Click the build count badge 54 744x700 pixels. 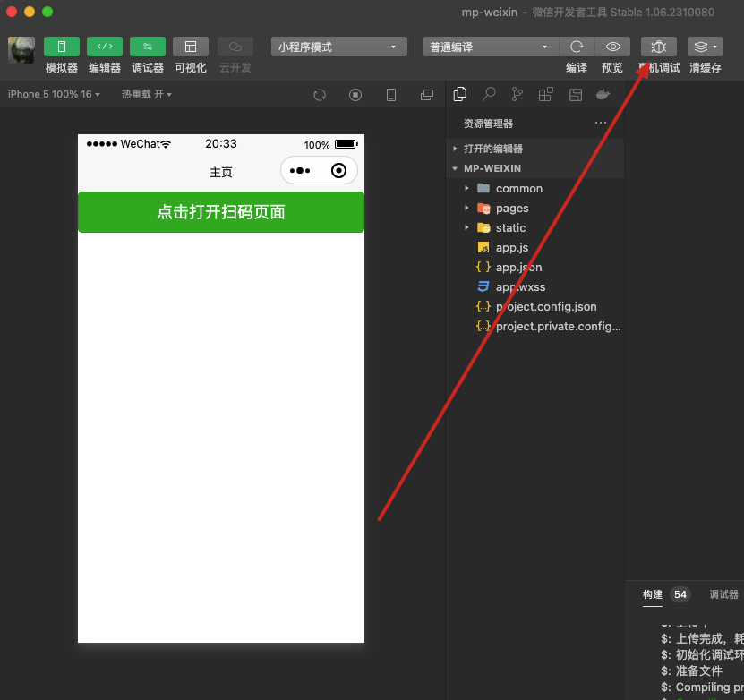tap(680, 594)
